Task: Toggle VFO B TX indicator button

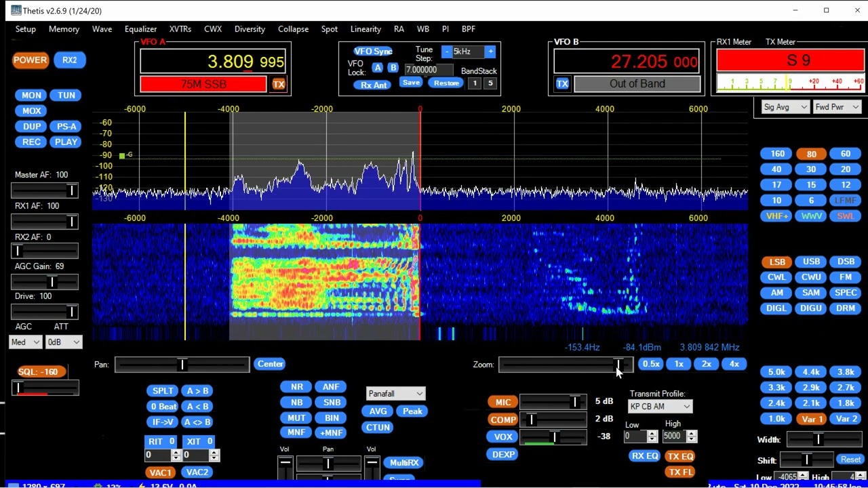Action: pyautogui.click(x=562, y=84)
